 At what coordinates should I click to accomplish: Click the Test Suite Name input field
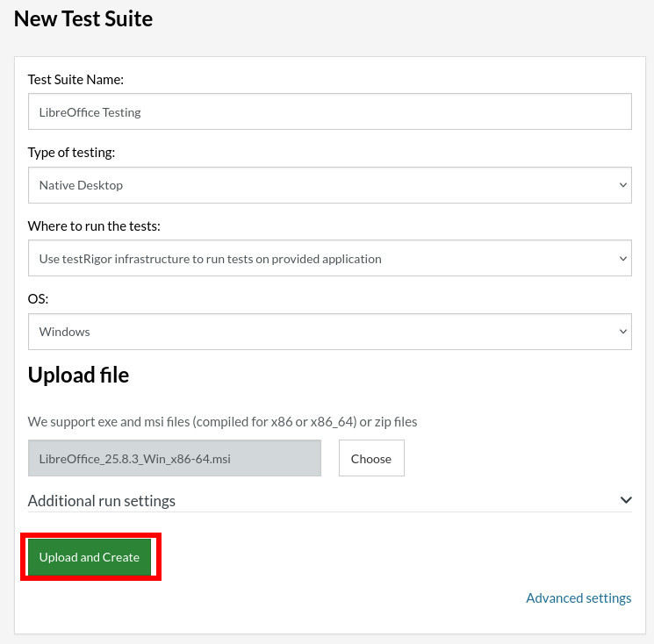pos(329,112)
